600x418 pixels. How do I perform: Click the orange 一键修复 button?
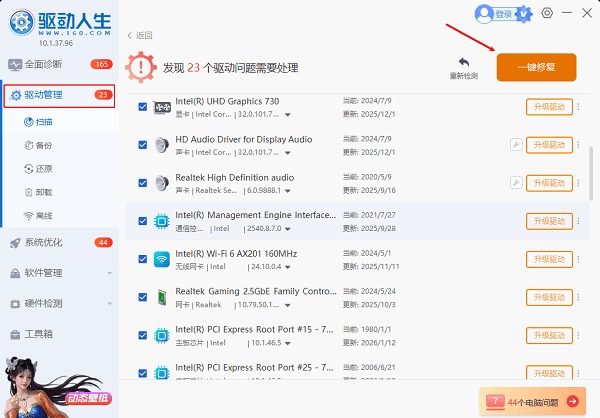coord(536,67)
